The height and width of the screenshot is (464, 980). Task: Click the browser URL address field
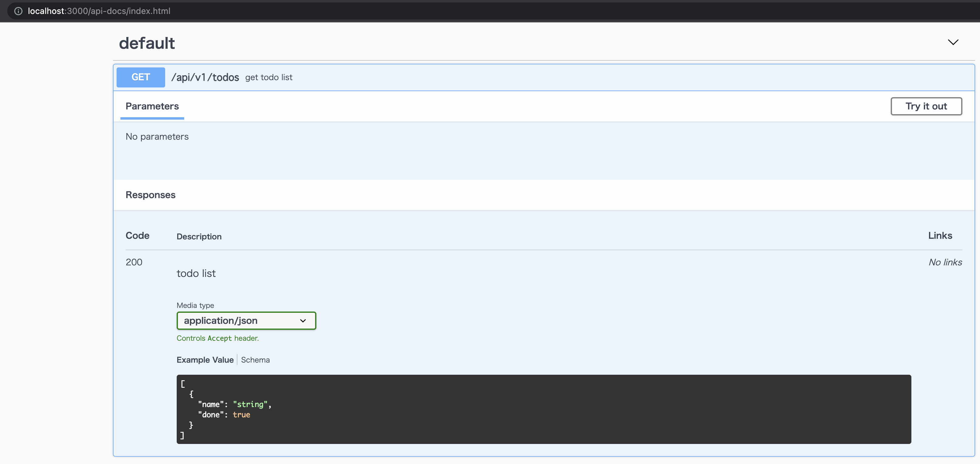(x=99, y=11)
